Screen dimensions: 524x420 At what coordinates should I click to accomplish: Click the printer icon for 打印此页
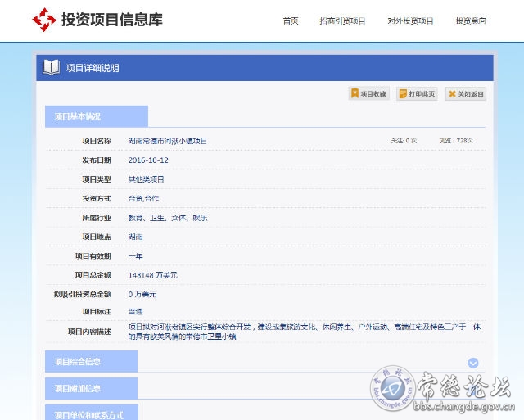(403, 94)
